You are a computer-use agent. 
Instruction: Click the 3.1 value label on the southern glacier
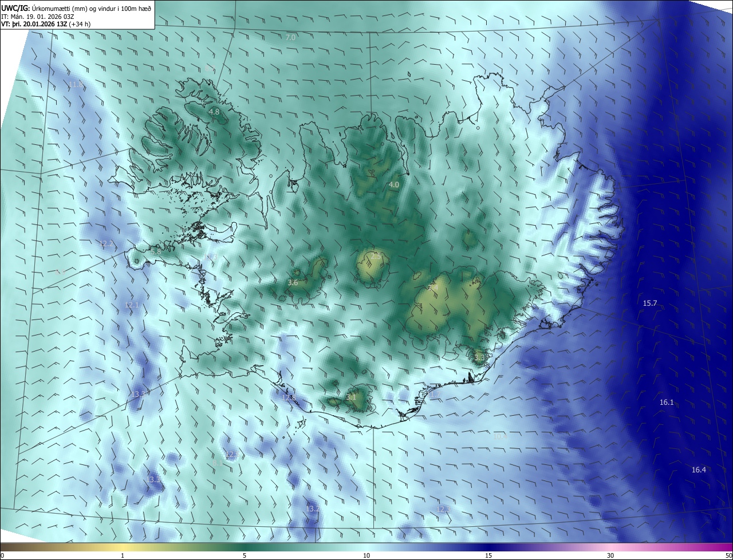click(352, 397)
